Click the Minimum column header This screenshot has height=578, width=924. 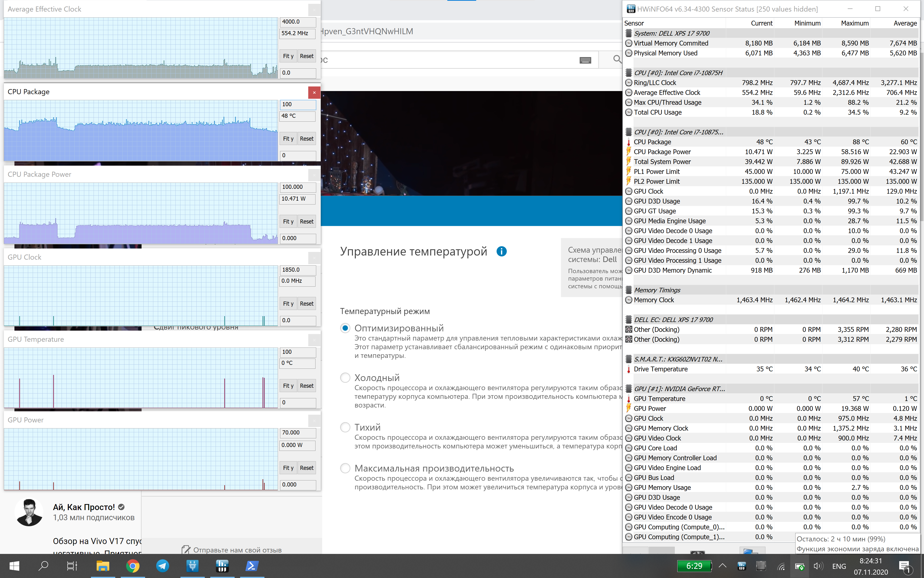click(x=807, y=23)
